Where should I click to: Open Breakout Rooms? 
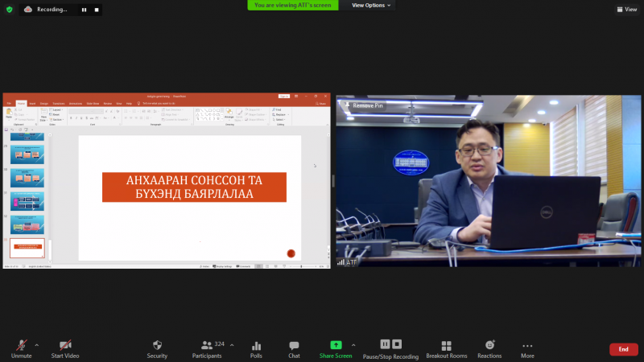click(447, 345)
